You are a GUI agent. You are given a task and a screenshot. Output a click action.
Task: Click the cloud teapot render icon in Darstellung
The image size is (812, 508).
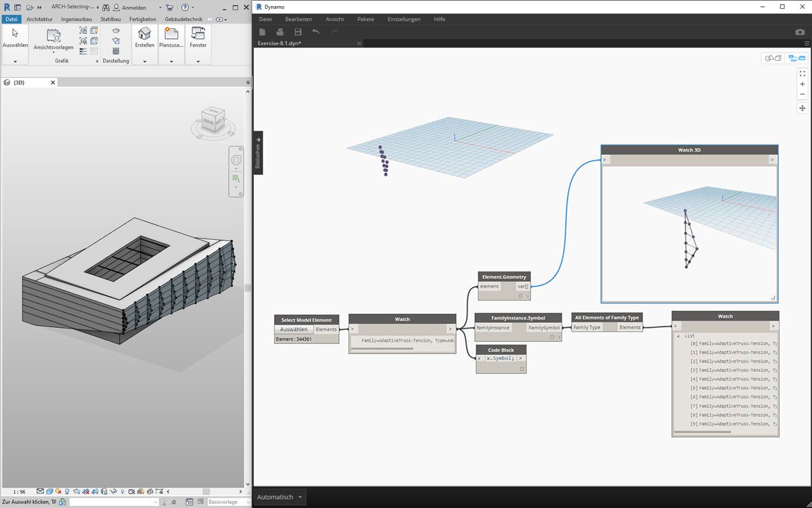[116, 41]
